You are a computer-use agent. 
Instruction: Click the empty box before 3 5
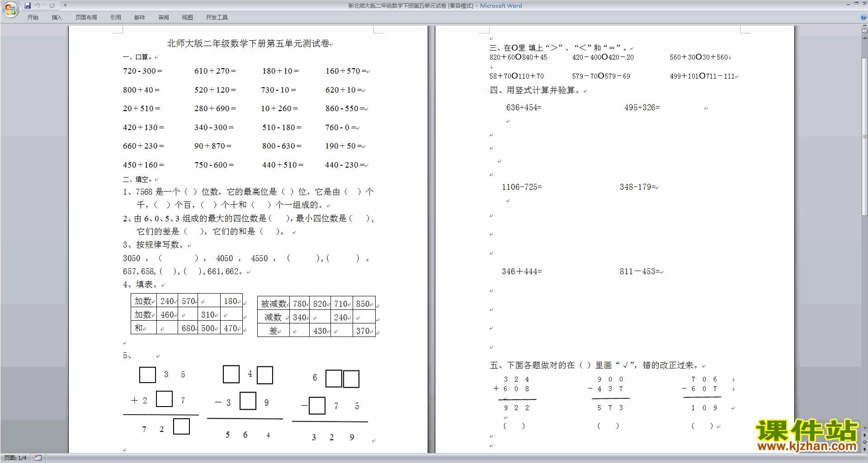click(x=147, y=375)
